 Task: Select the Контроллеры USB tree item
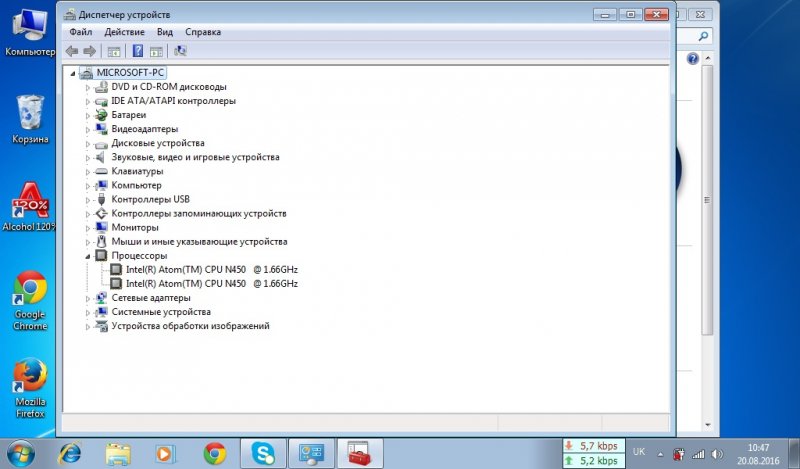149,199
